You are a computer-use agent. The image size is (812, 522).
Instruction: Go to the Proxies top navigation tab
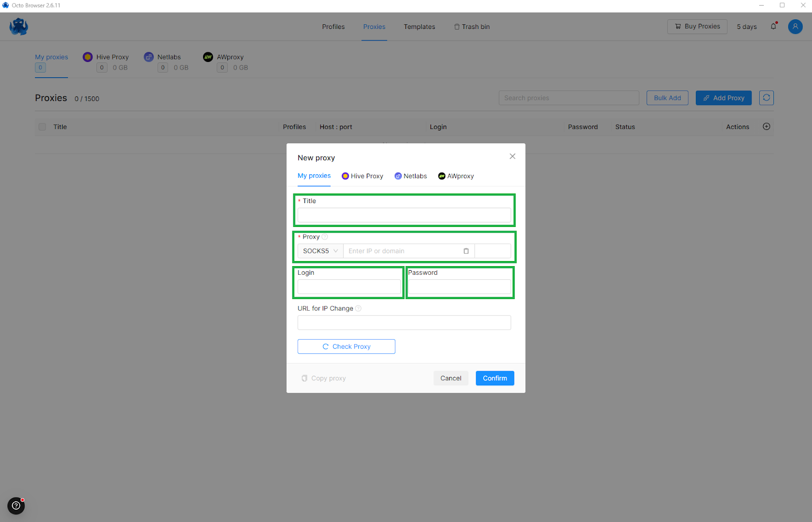point(374,26)
